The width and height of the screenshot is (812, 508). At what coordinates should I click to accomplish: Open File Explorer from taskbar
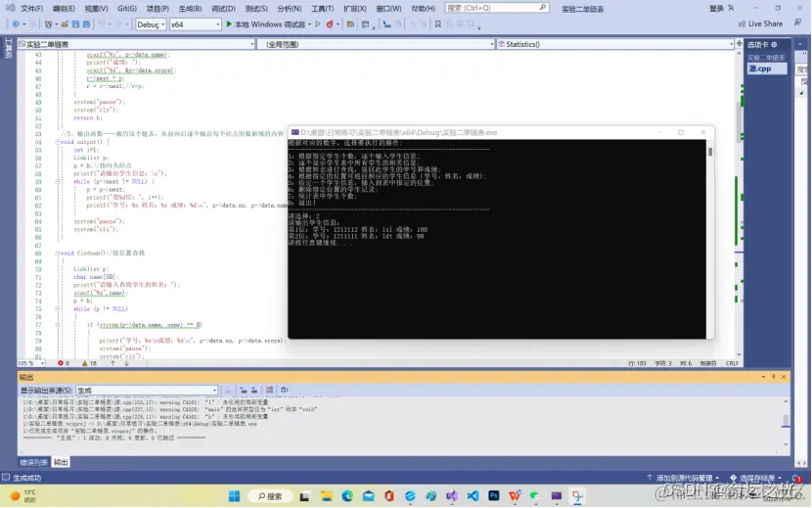click(326, 496)
